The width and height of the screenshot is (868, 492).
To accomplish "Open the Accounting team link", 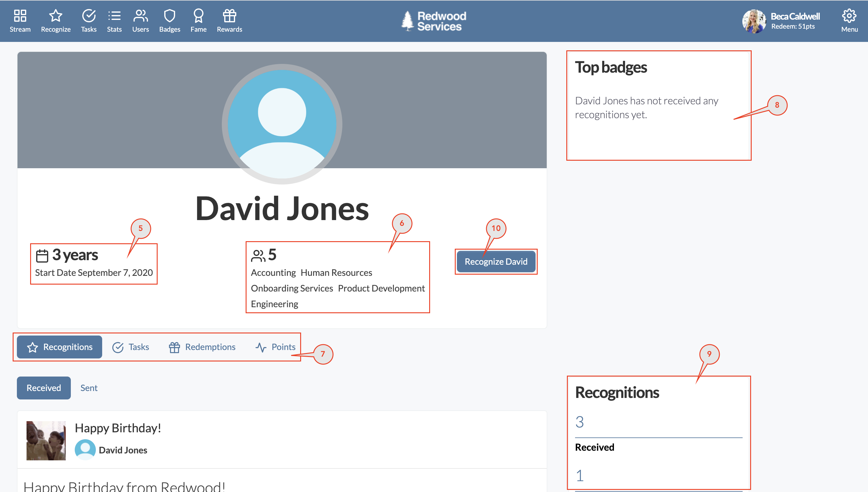I will (273, 273).
